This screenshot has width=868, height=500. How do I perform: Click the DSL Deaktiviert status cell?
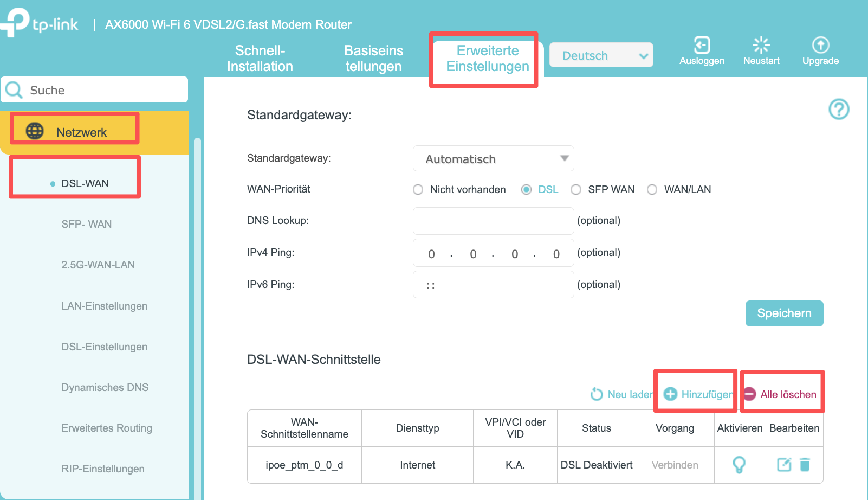597,465
